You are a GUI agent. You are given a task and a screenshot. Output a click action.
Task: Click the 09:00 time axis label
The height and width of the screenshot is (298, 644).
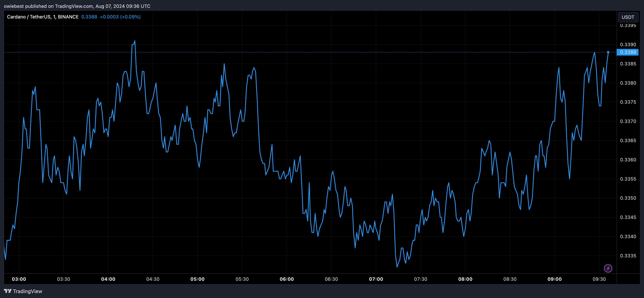(x=554, y=279)
